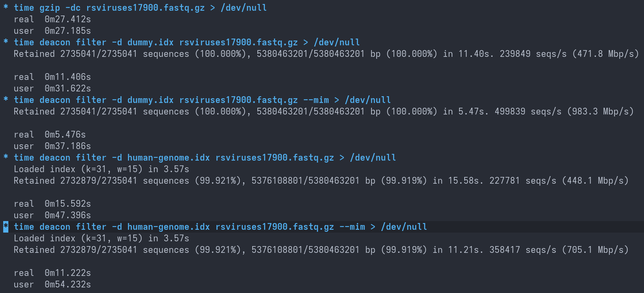This screenshot has height=293, width=644.
Task: Click the 'user 0m27.185s' timing line
Action: tap(52, 31)
